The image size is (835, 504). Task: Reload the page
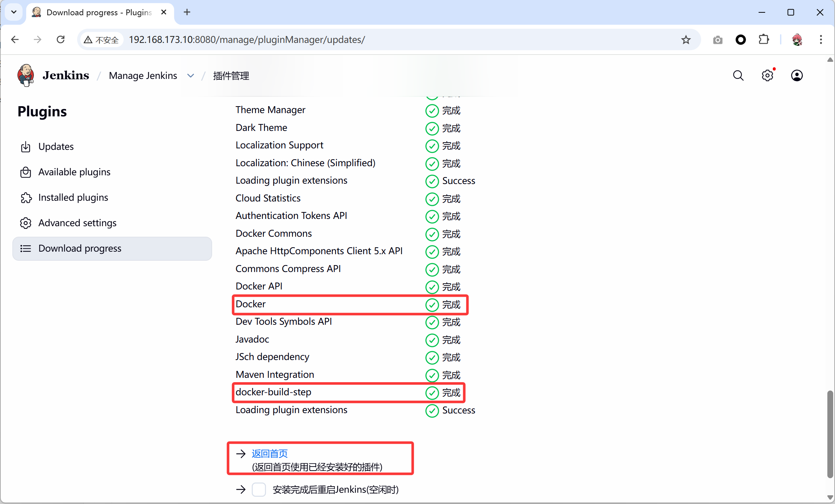[61, 40]
